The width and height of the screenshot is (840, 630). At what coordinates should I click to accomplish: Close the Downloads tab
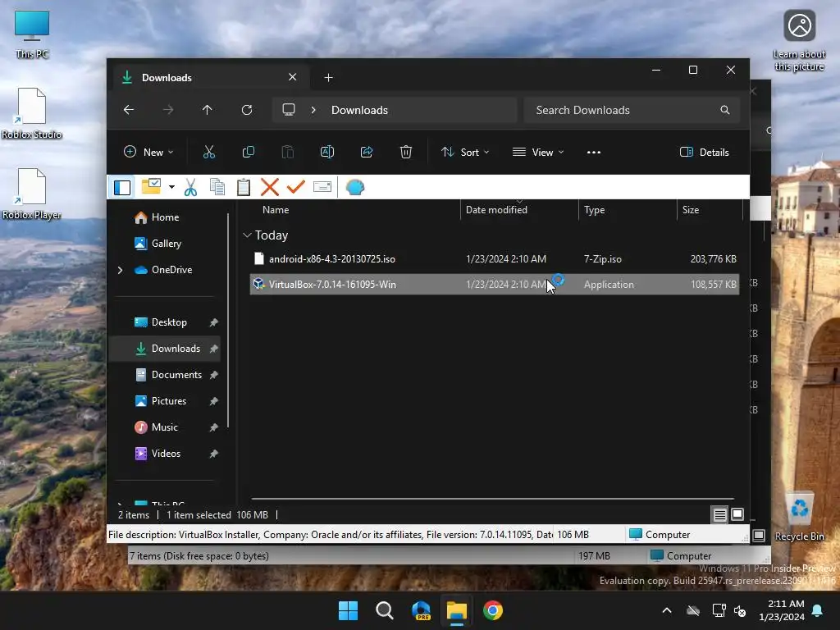293,77
